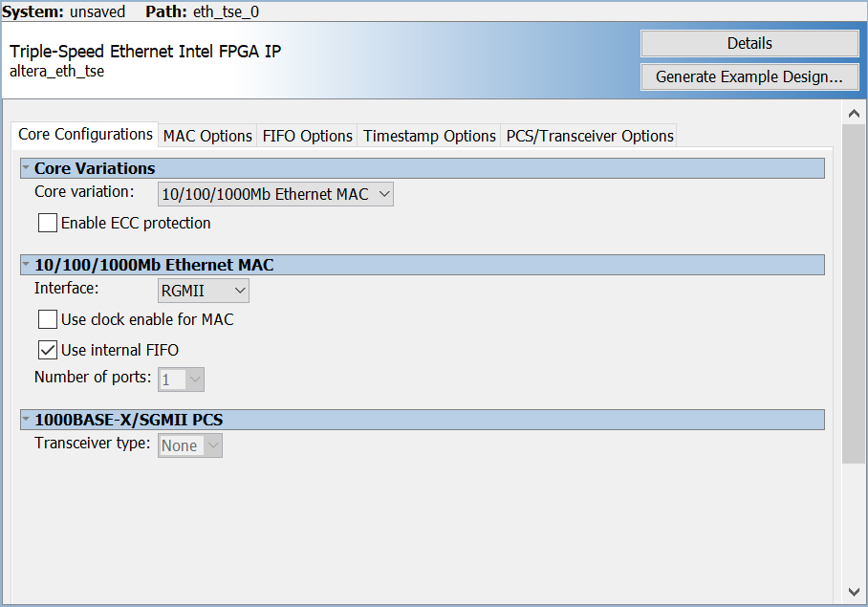Click the scrollbar down arrow
The image size is (868, 607).
coord(855,592)
